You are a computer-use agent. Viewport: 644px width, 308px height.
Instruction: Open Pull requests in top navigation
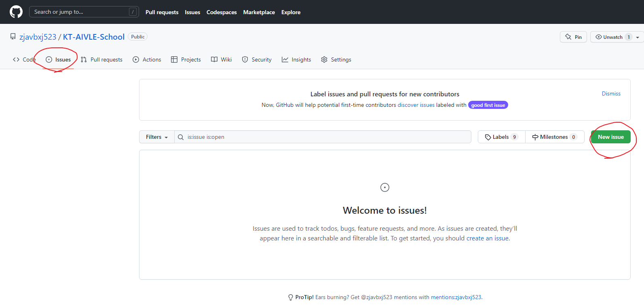coord(162,12)
